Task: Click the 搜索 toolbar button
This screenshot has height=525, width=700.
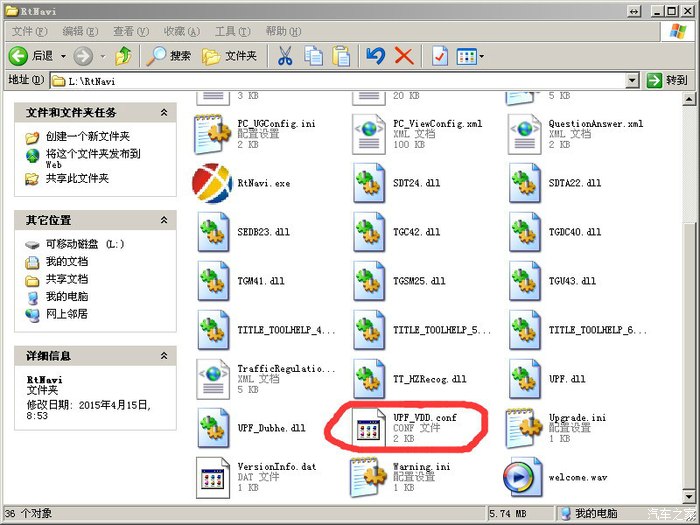Action: 168,56
